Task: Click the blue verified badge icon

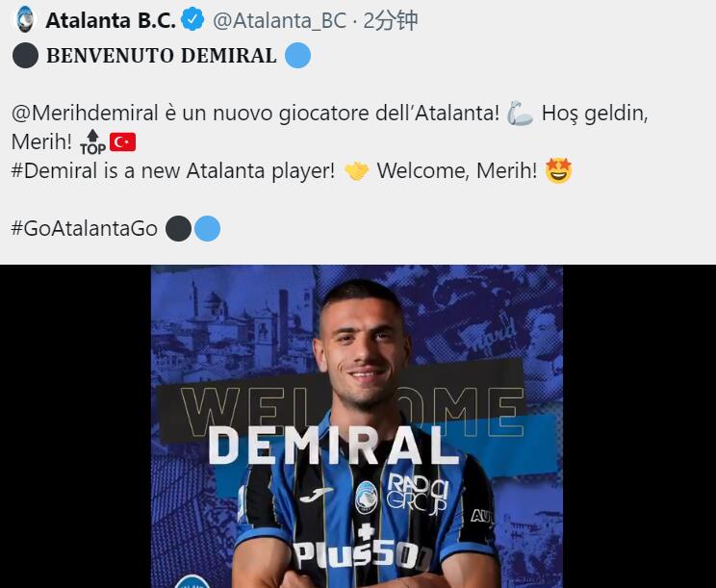Action: [192, 20]
